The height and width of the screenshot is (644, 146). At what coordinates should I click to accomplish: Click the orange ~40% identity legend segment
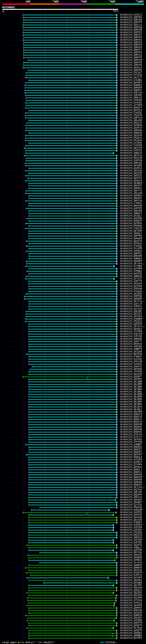click(x=45, y=4)
